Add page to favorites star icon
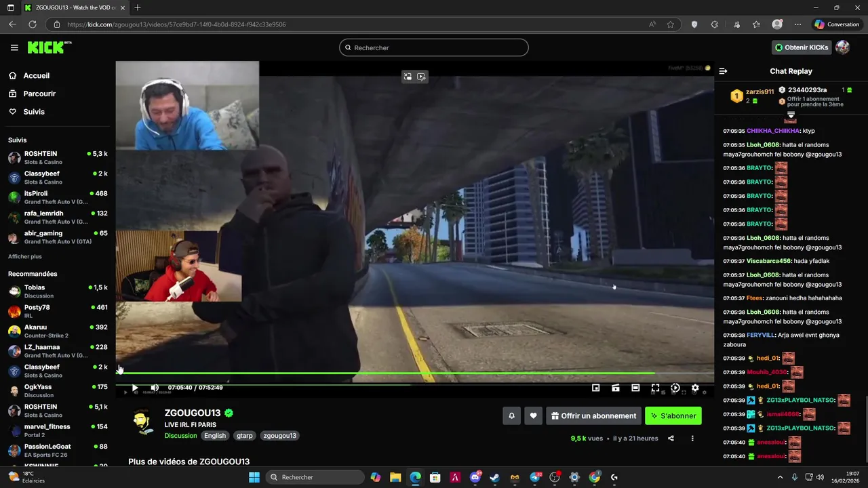868x488 pixels. (671, 24)
